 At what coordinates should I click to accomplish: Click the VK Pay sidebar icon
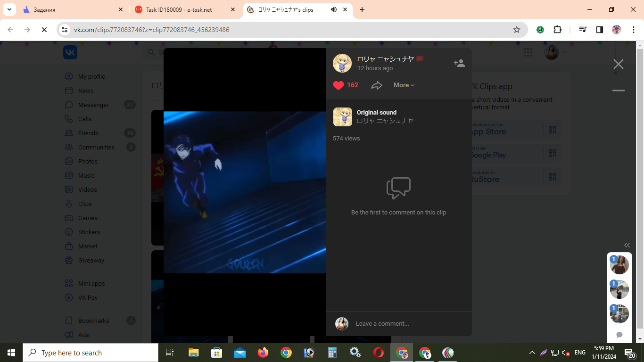(69, 297)
